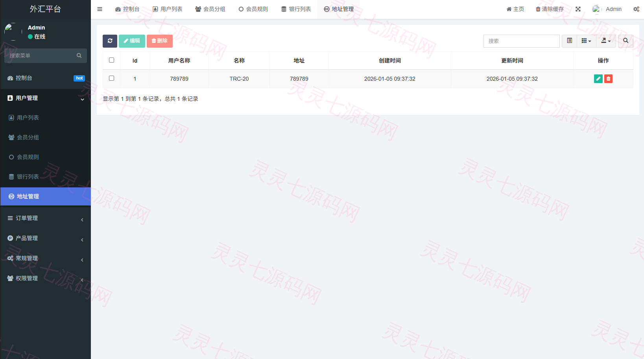Collapse the 用户管理 sidebar group
Viewport: 644px width, 359px height.
point(46,98)
